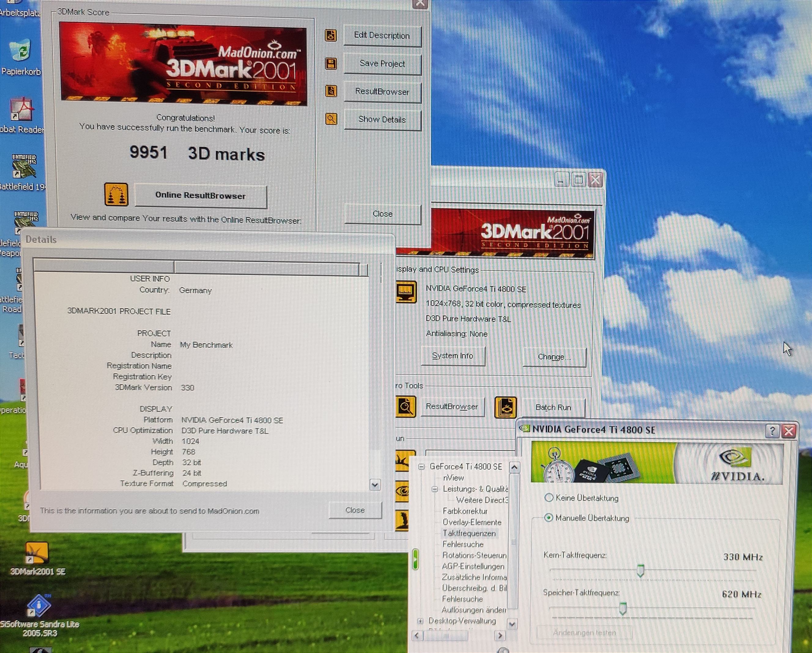
Task: Select Overlay-Elemente tree item
Action: coord(472,522)
